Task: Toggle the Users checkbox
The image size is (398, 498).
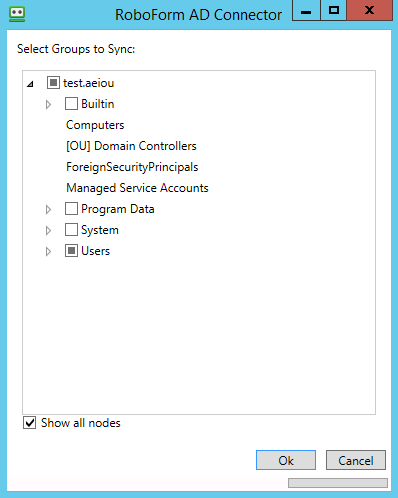Action: 71,251
